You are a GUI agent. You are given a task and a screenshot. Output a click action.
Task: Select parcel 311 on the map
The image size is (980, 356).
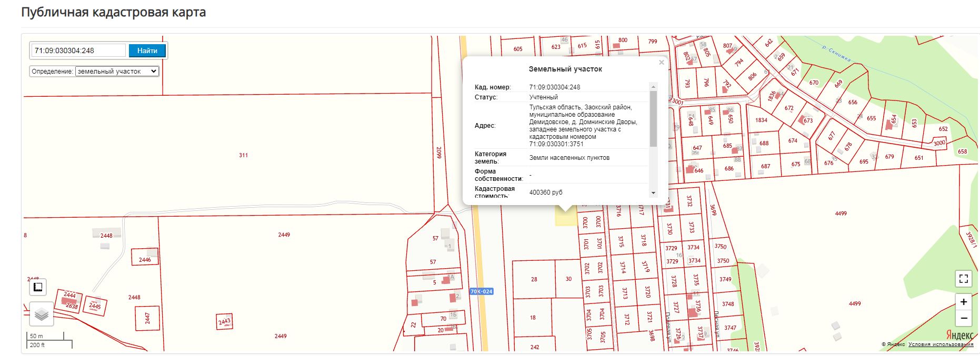[x=243, y=156]
